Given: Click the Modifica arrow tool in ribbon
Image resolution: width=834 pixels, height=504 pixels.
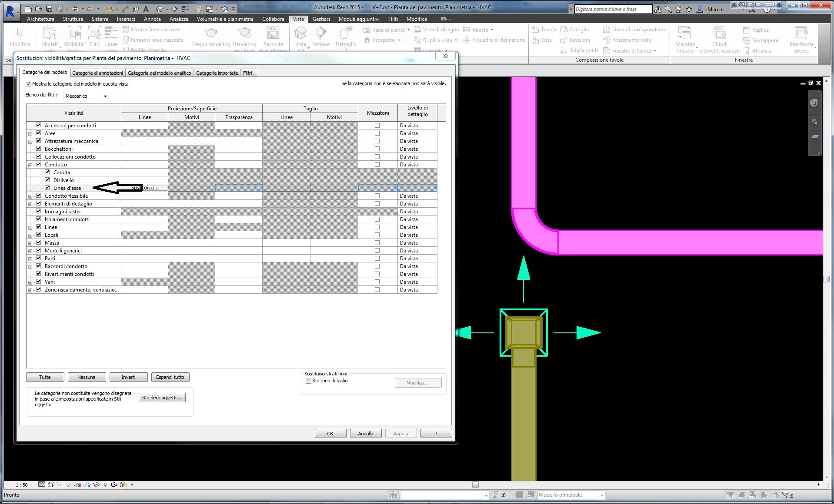Looking at the screenshot, I should click(x=20, y=37).
